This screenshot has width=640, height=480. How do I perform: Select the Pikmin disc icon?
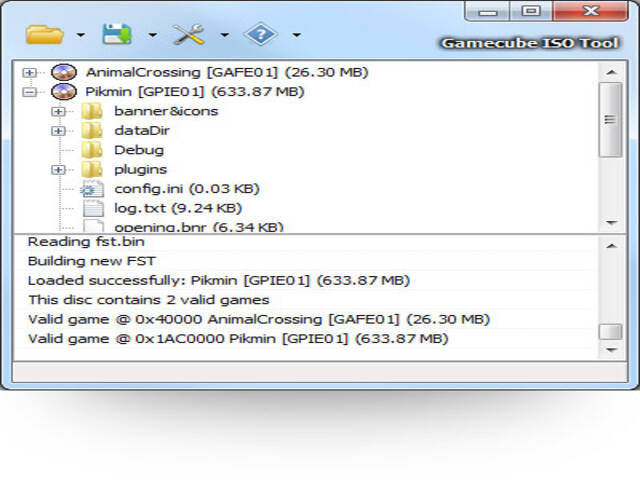[x=63, y=92]
